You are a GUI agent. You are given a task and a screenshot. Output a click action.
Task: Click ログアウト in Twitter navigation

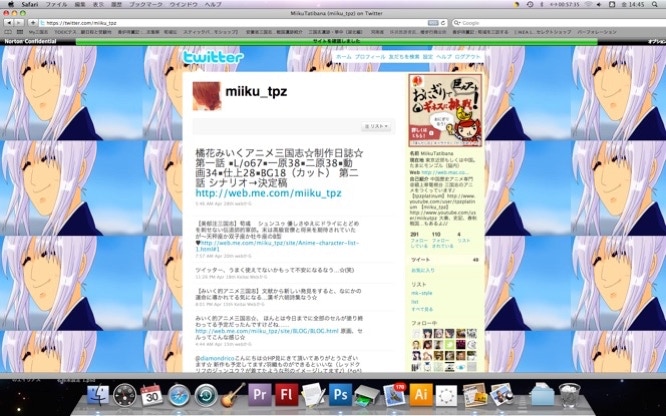[467, 57]
